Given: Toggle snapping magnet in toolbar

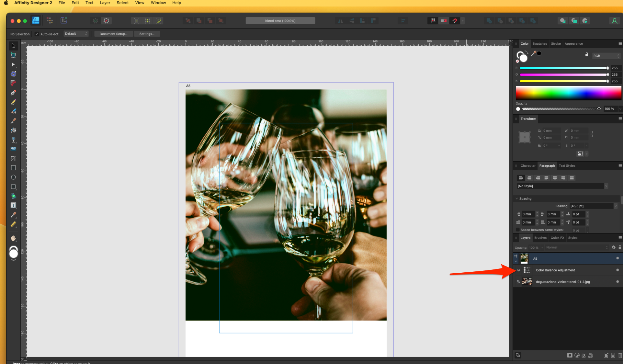Looking at the screenshot, I should pyautogui.click(x=455, y=21).
